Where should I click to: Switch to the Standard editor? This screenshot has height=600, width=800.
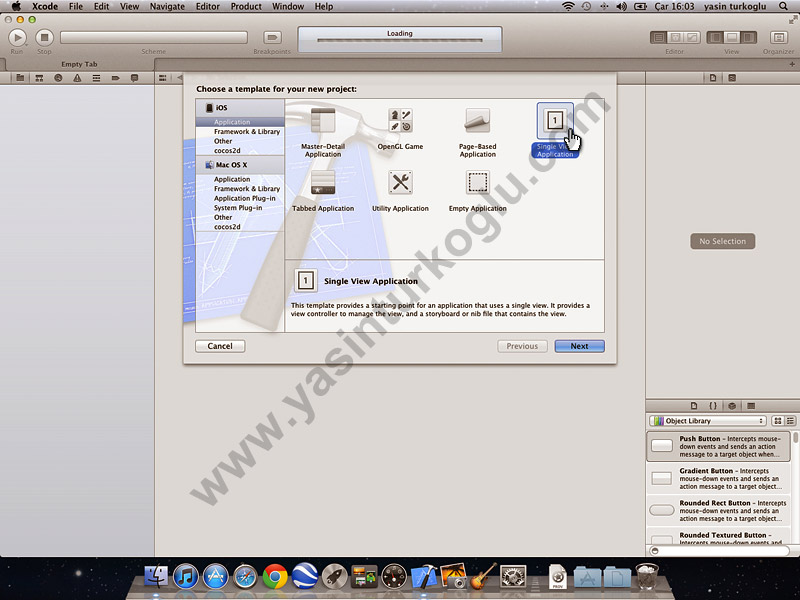659,37
